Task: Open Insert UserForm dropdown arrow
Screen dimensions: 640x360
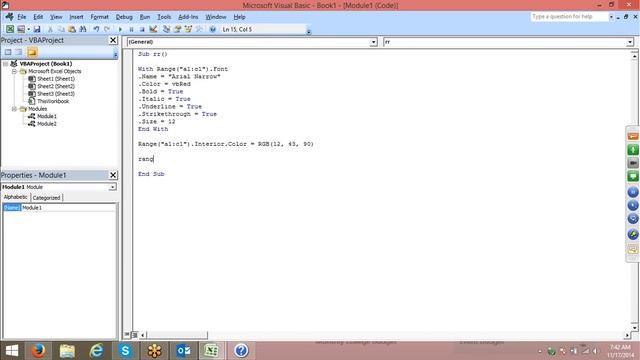Action: 29,29
